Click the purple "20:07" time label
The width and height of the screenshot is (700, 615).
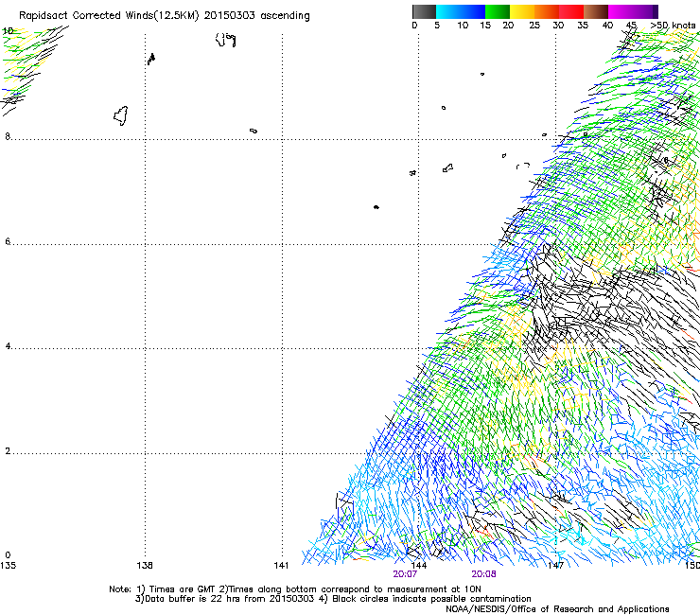coord(405,574)
